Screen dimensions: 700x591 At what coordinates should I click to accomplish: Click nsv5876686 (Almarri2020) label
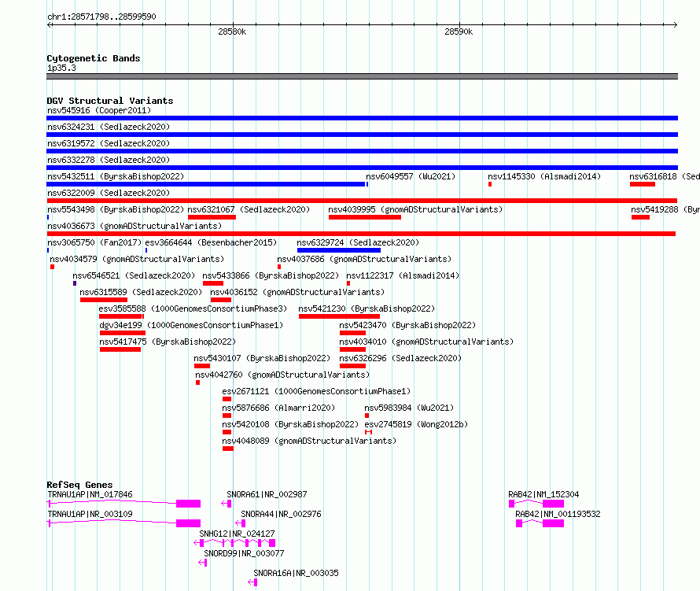(278, 408)
